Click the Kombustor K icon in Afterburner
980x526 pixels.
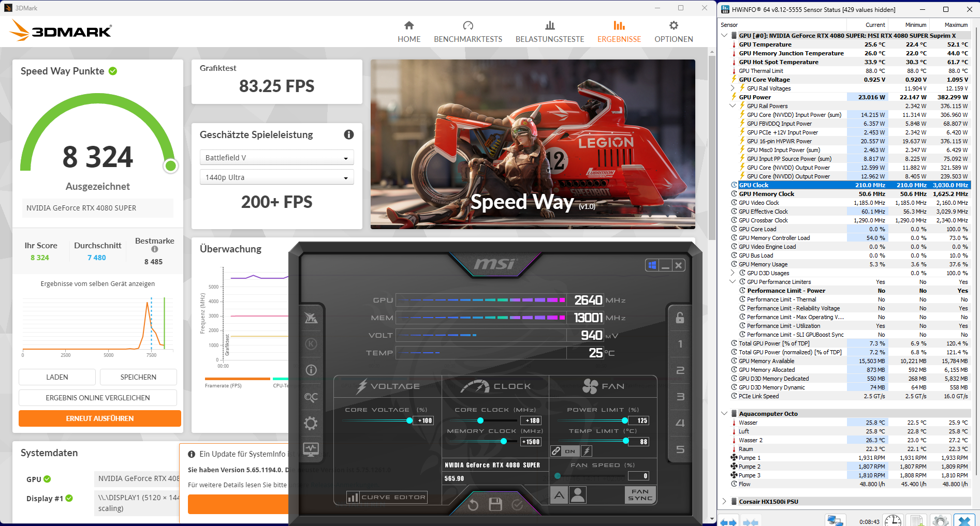311,344
